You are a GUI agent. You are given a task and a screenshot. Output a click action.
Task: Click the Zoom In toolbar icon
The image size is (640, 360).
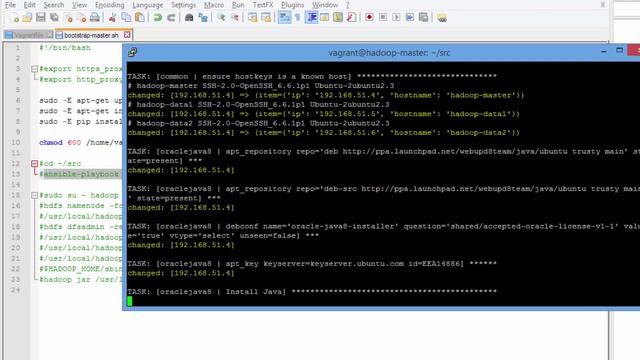221,18
